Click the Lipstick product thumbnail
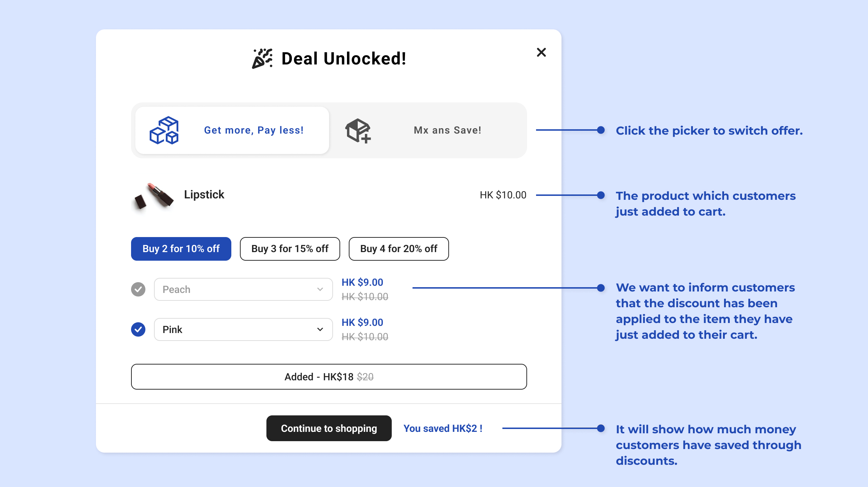Viewport: 868px width, 487px height. click(154, 196)
